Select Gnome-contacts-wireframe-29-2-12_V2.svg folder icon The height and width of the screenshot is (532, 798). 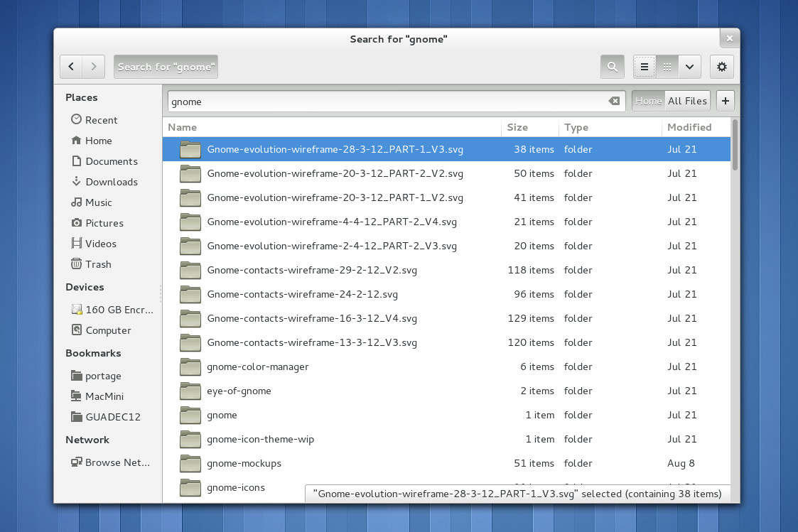(190, 270)
